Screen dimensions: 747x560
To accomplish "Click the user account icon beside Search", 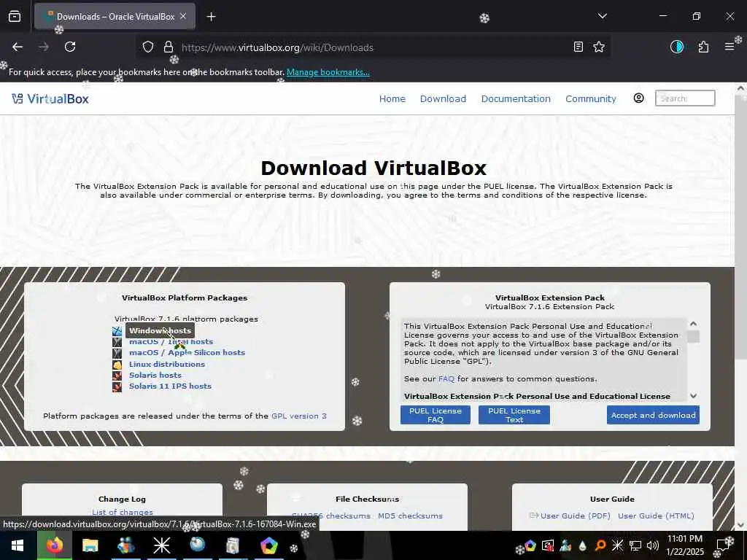I will pyautogui.click(x=638, y=98).
